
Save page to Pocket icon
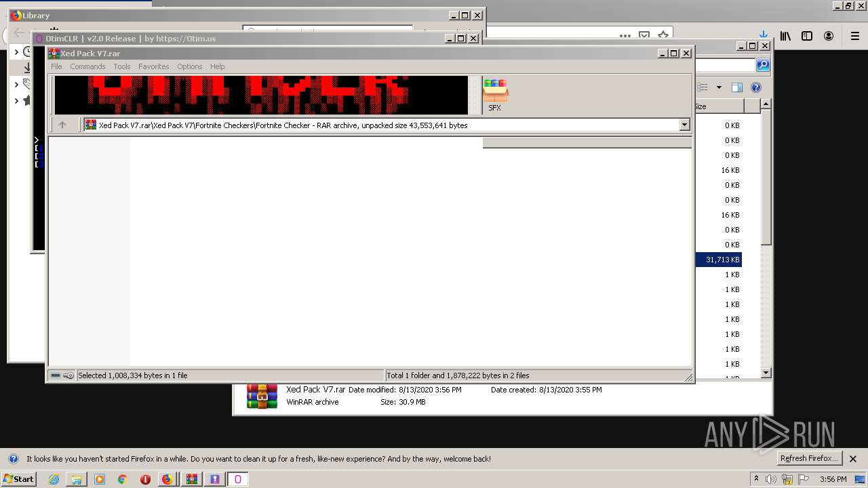click(x=644, y=36)
